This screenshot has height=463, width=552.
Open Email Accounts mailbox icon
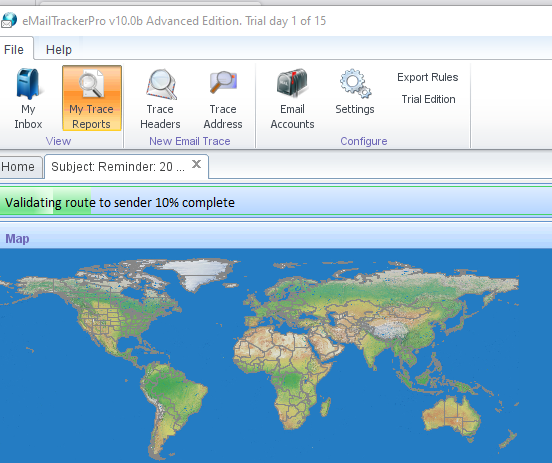pyautogui.click(x=292, y=83)
